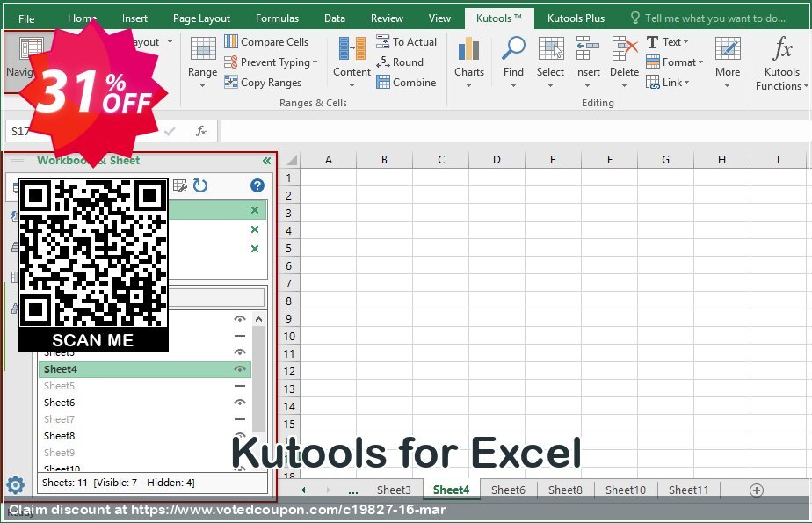Switch to the Sheet11 tab

tap(688, 490)
